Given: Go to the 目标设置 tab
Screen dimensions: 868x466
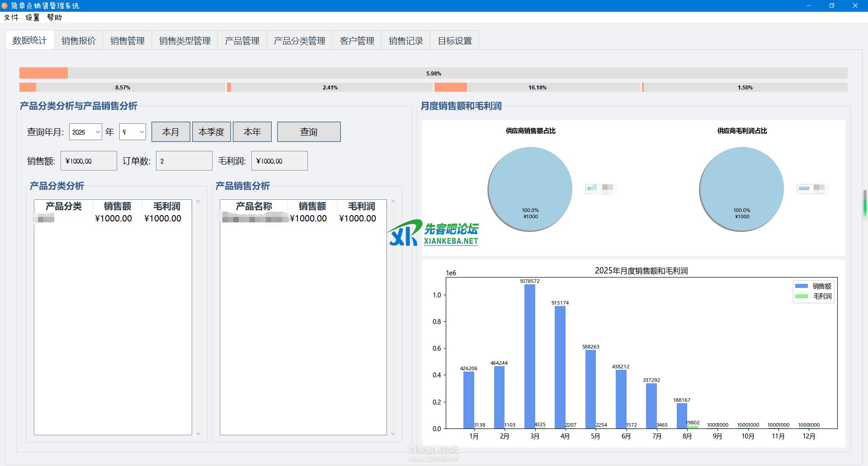Looking at the screenshot, I should (x=454, y=41).
